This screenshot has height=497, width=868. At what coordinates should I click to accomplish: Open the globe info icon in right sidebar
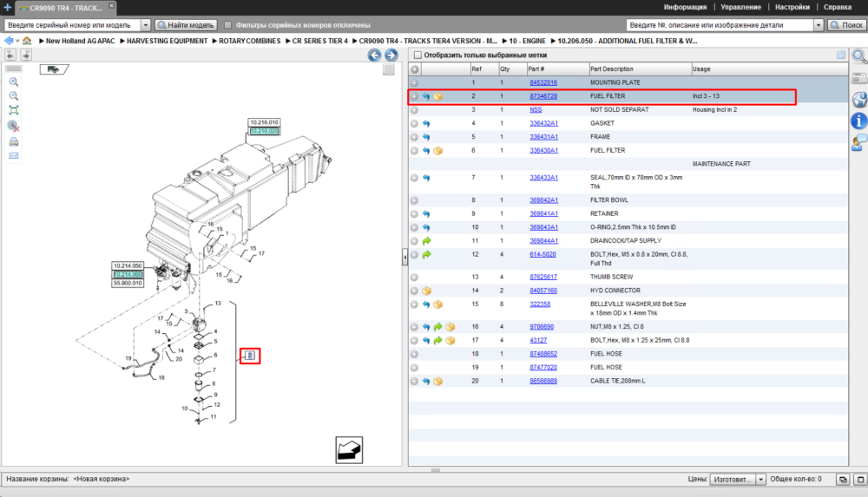click(859, 100)
